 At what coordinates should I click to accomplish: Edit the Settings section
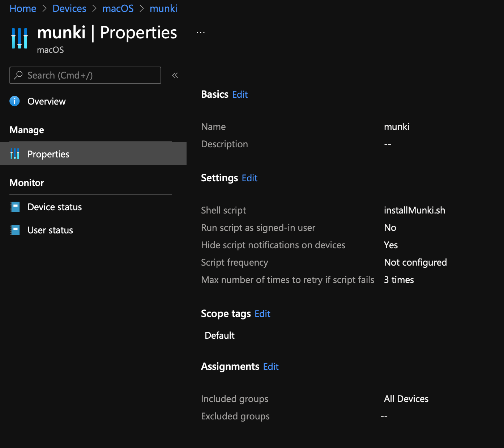pyautogui.click(x=249, y=178)
